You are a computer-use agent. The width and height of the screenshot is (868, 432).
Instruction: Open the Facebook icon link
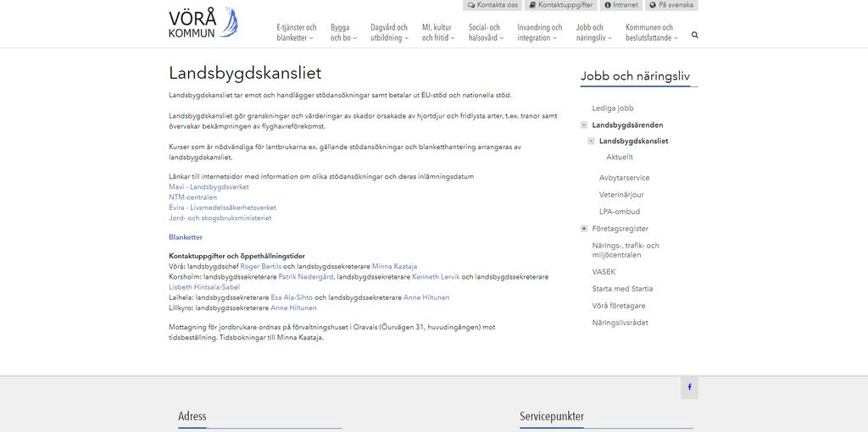689,387
